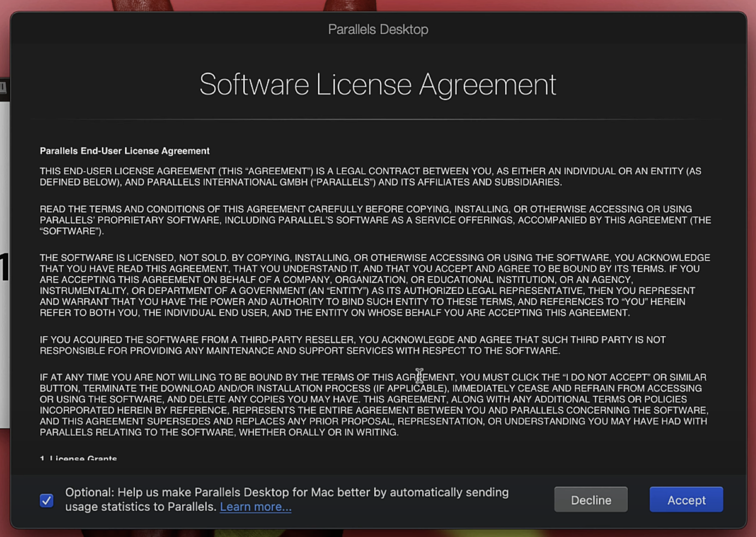Click the Software License Agreement heading
Screen dimensions: 756x537
click(x=377, y=85)
